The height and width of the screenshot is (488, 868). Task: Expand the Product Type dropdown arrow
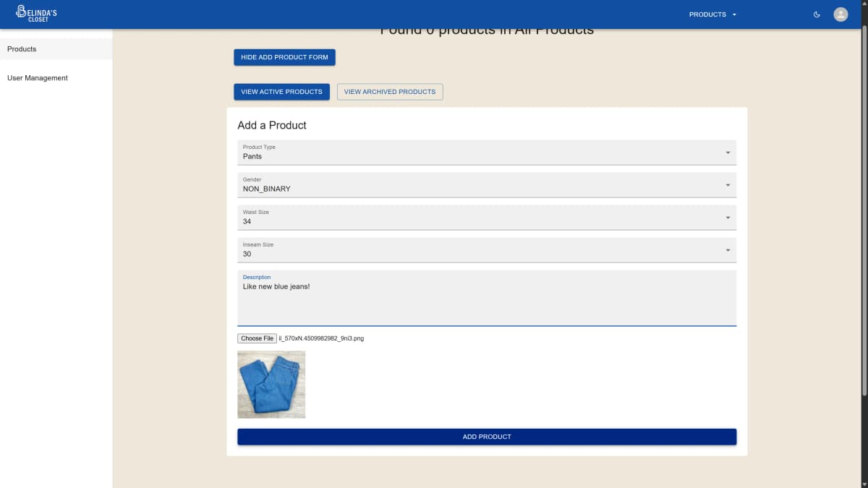click(727, 153)
